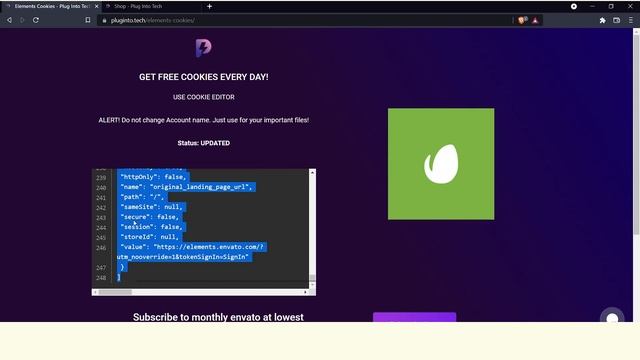
Task: Click "Subscribe to monthly envato" heading
Action: point(218,317)
